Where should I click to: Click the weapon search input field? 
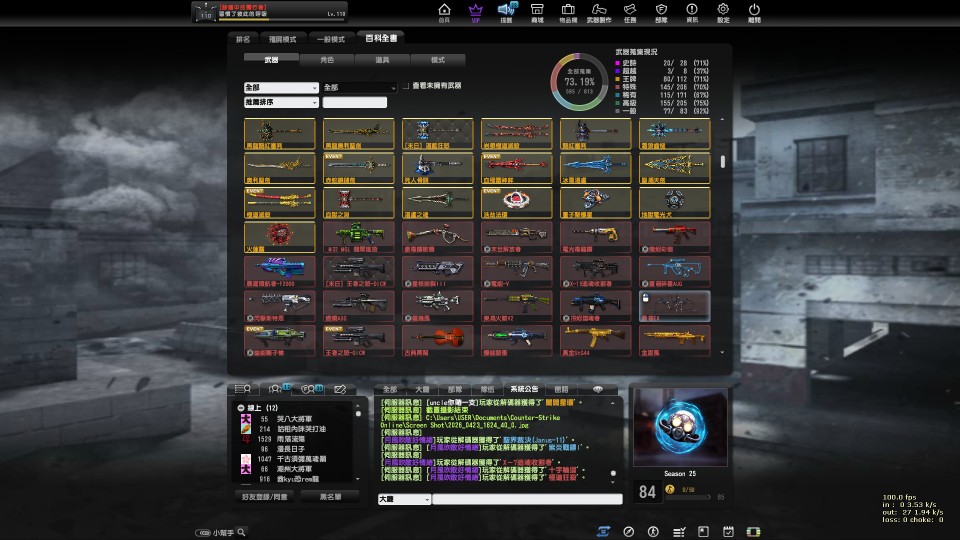tap(354, 102)
